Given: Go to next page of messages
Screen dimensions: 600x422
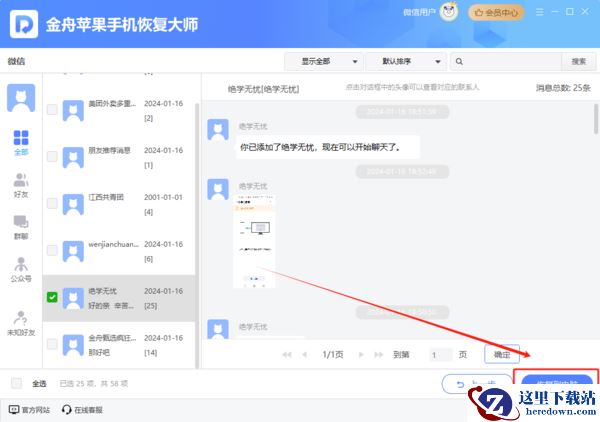Looking at the screenshot, I should pos(361,355).
